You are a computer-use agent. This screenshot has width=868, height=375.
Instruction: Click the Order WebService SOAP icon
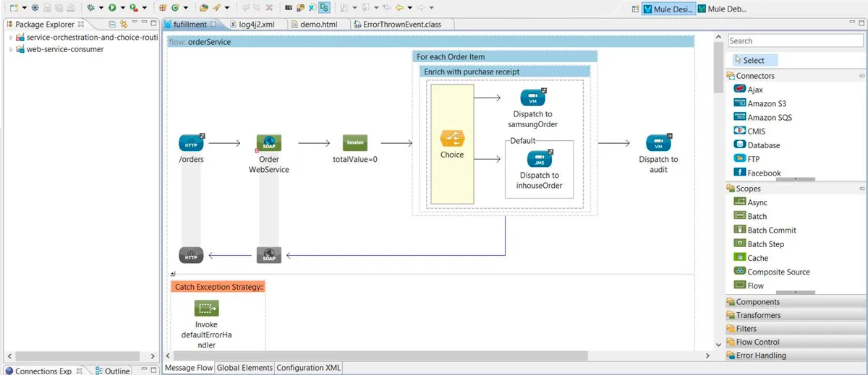[268, 143]
